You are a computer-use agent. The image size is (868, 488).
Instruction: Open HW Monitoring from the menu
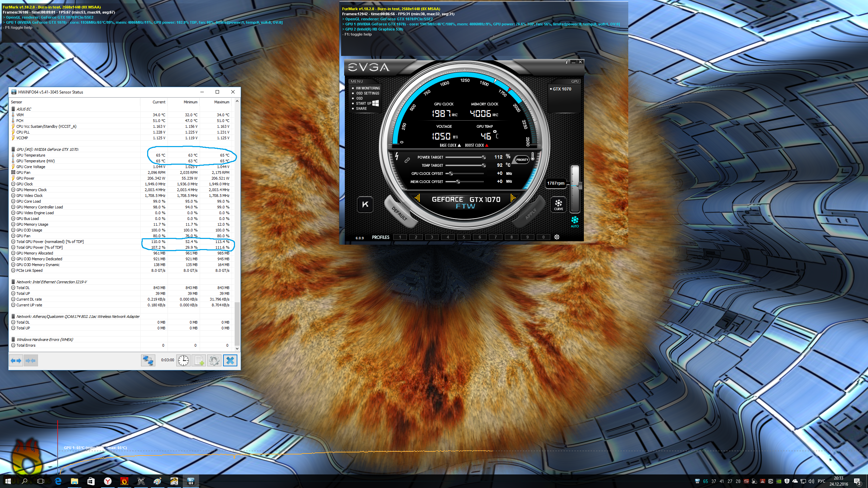pyautogui.click(x=368, y=88)
